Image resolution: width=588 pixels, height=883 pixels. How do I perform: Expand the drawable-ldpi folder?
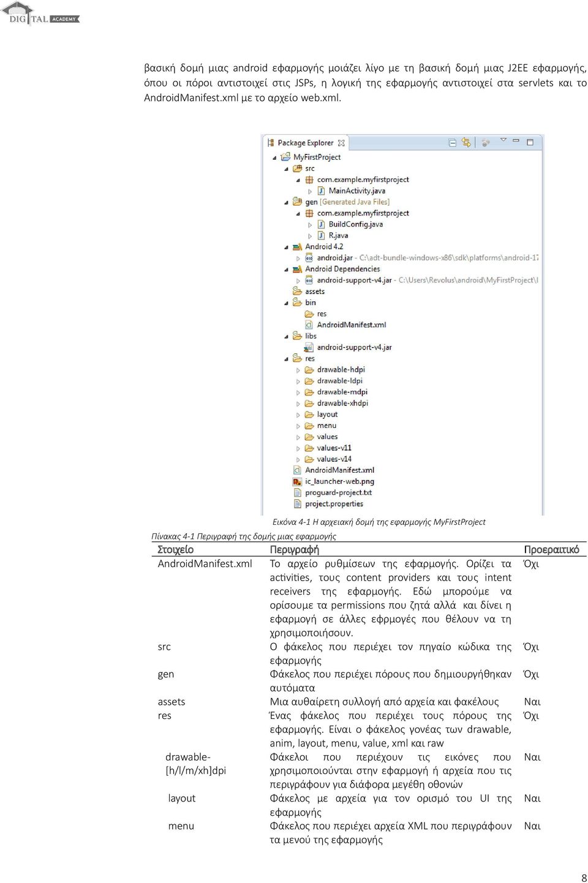tap(298, 381)
